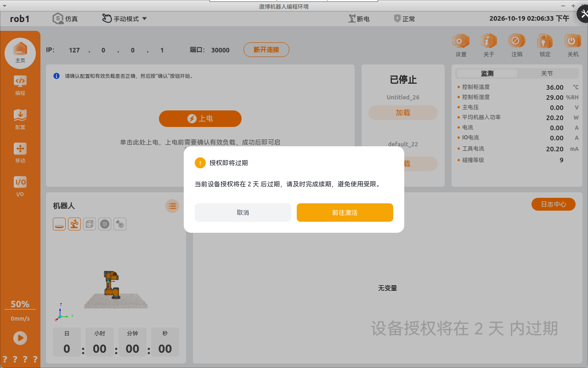Toggle the floor plane display in robot view
588x368 pixels.
[59, 224]
